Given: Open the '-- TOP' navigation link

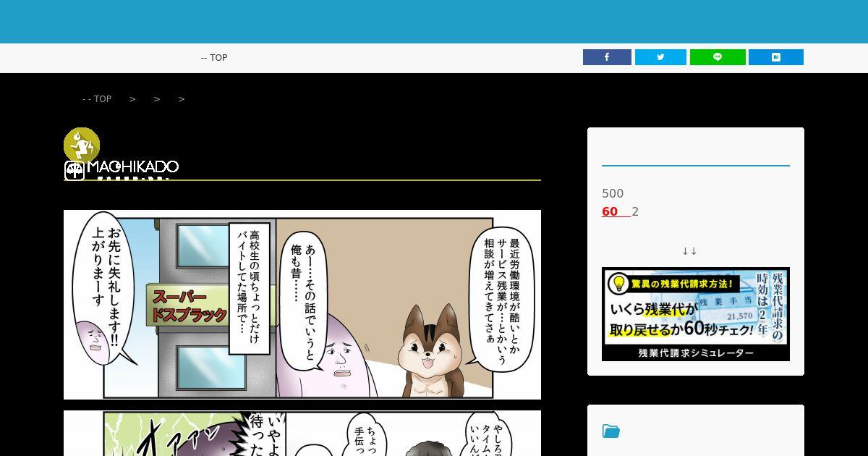Looking at the screenshot, I should [214, 58].
